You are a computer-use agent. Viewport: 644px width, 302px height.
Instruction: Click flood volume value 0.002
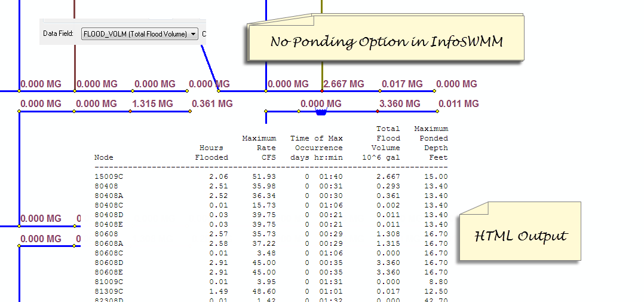(388, 206)
